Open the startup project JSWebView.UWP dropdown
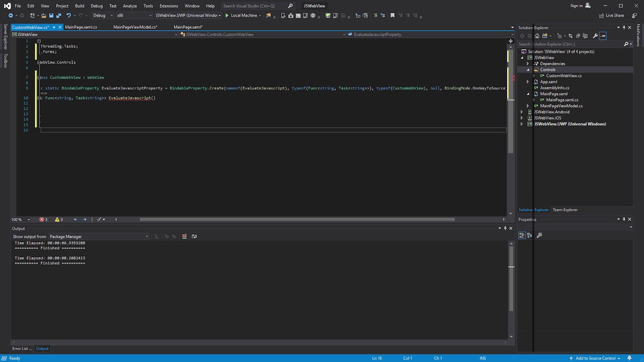The image size is (644, 362). [x=188, y=16]
